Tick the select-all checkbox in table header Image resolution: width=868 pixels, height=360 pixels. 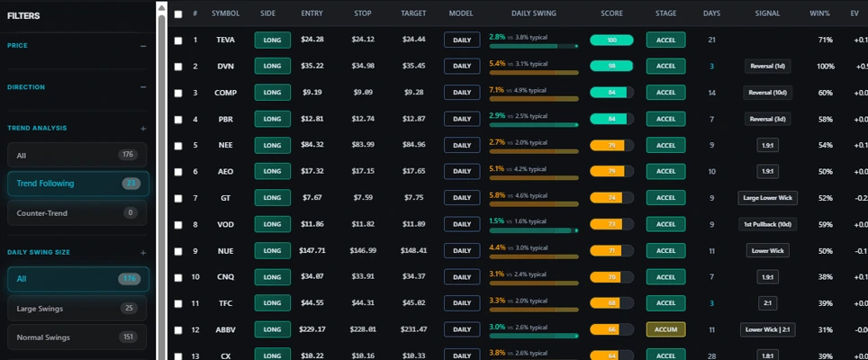tap(177, 13)
